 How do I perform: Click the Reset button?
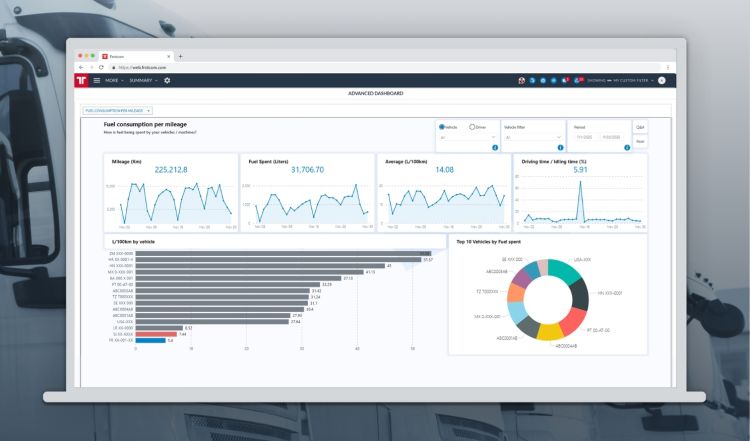[x=640, y=142]
